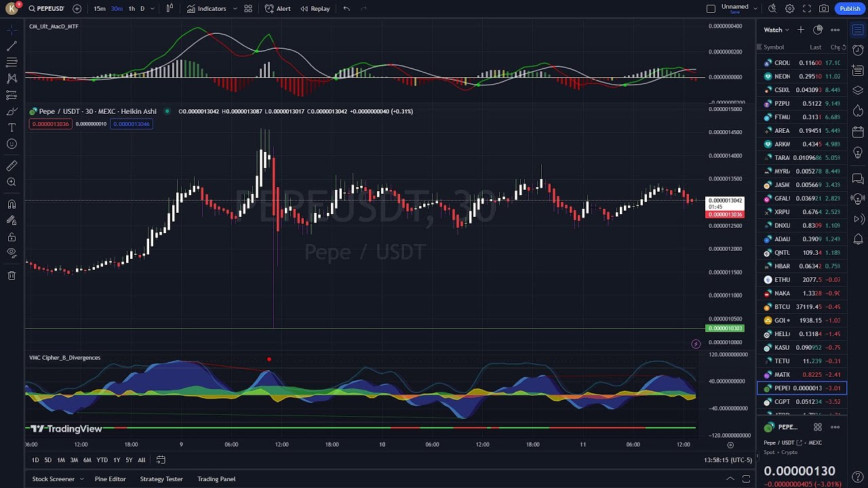Set date range to 1D
The image size is (868, 488).
(x=35, y=460)
